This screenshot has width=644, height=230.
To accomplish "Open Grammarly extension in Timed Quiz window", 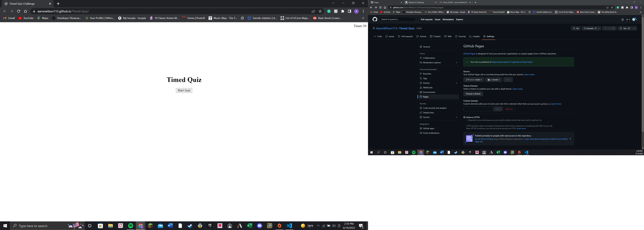I will 329,11.
